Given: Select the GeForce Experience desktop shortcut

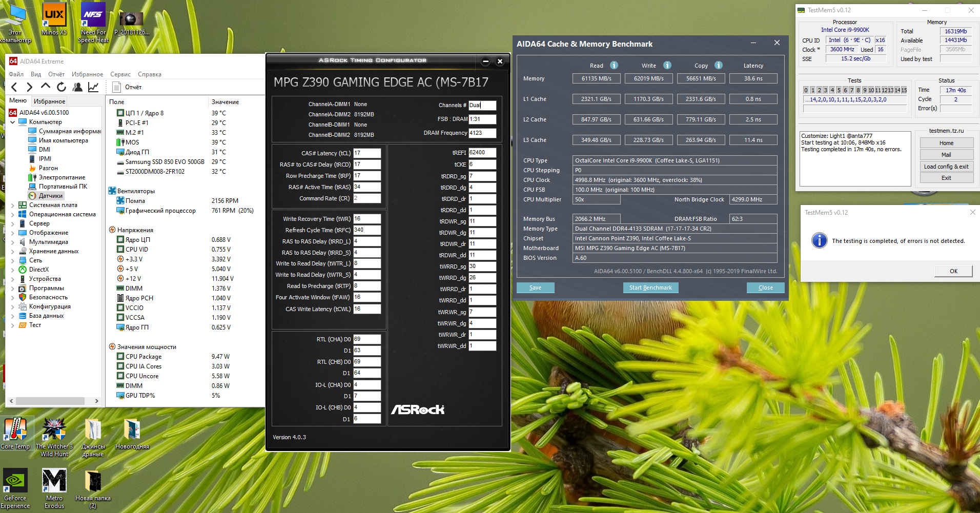Looking at the screenshot, I should [15, 488].
